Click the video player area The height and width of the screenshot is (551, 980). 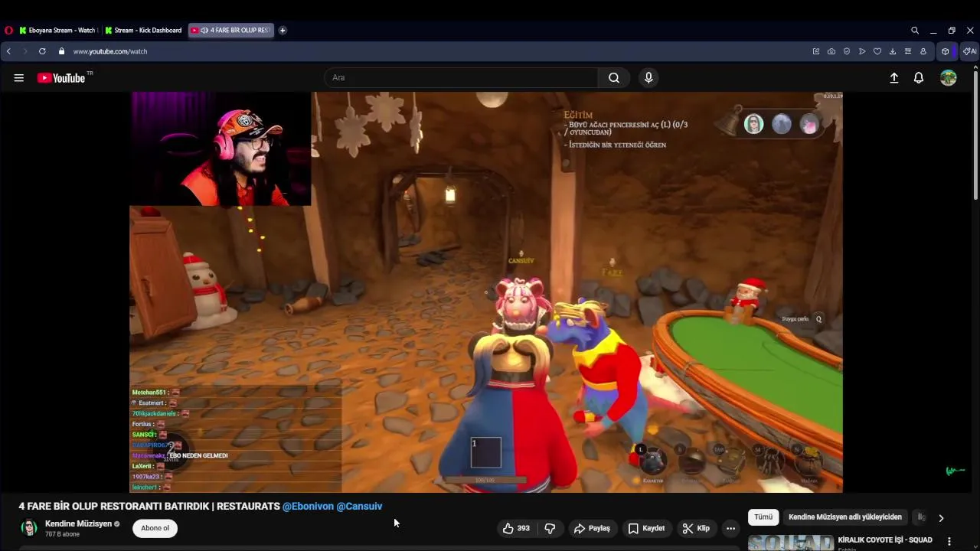pos(486,292)
